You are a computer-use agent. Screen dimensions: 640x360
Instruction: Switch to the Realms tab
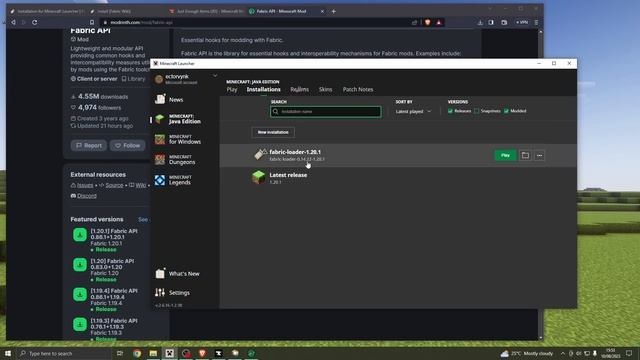pyautogui.click(x=299, y=89)
